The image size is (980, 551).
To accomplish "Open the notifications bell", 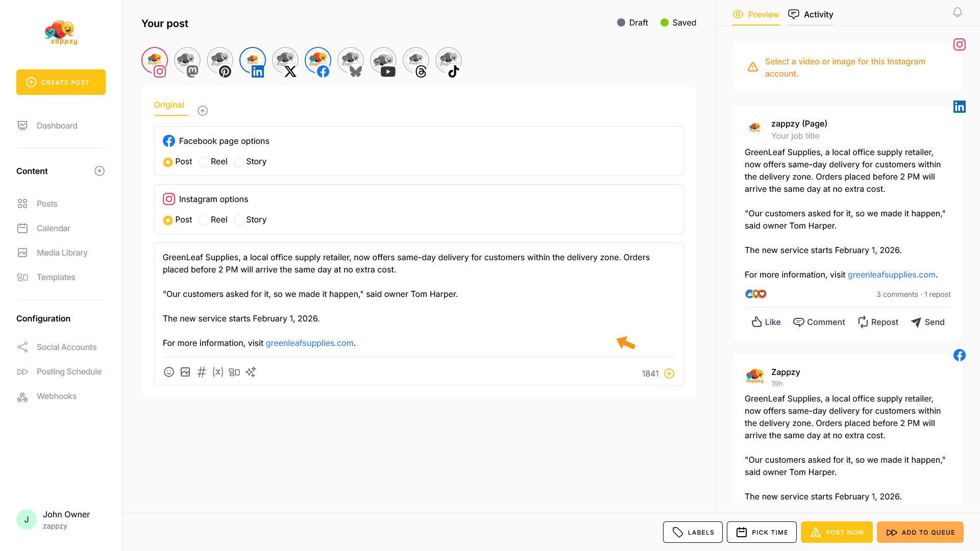I will point(958,13).
